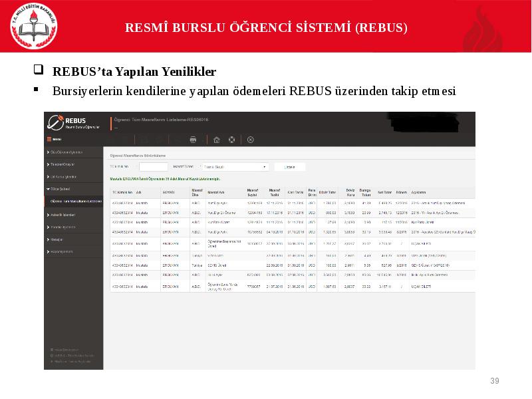This screenshot has height=399, width=532.
Task: Expand the Askerlik İşlemleri sidebar group
Action: (x=74, y=215)
